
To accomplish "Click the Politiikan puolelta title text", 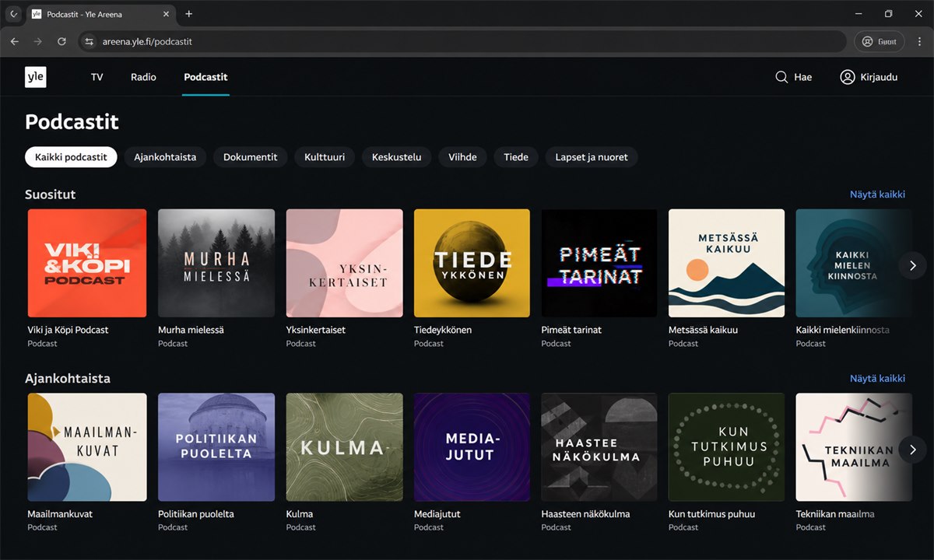I will (x=196, y=514).
